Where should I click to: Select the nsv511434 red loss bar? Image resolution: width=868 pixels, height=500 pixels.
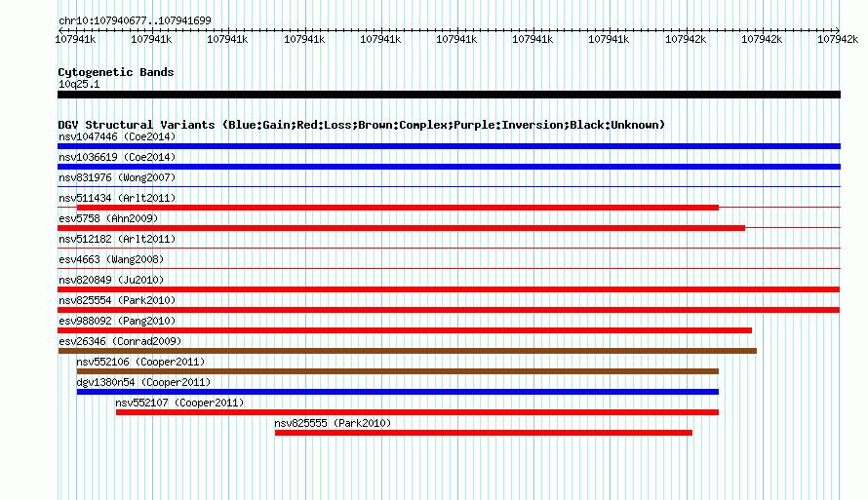398,208
